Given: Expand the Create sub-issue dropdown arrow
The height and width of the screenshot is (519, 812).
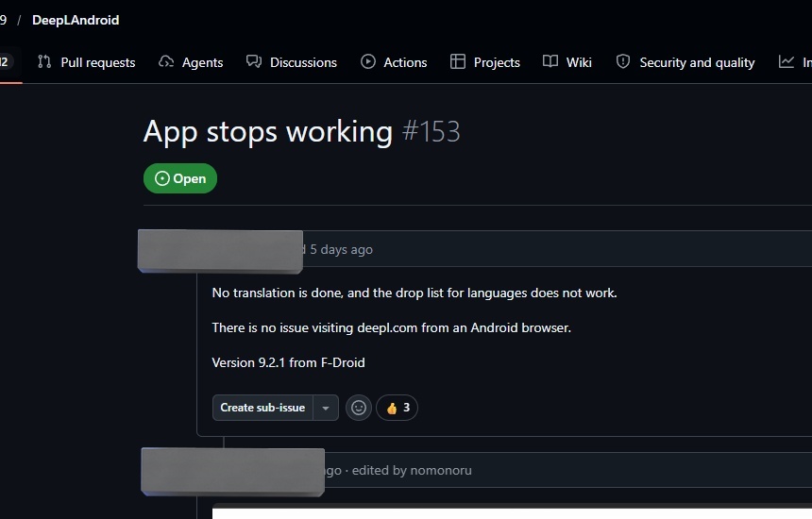Looking at the screenshot, I should tap(326, 408).
